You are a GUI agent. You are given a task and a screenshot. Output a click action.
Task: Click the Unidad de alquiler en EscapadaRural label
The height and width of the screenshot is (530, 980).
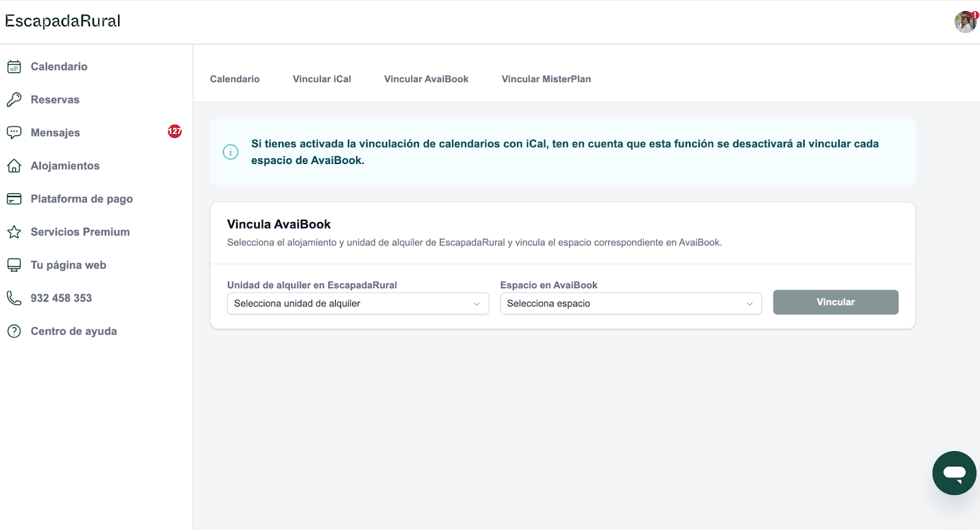(312, 285)
